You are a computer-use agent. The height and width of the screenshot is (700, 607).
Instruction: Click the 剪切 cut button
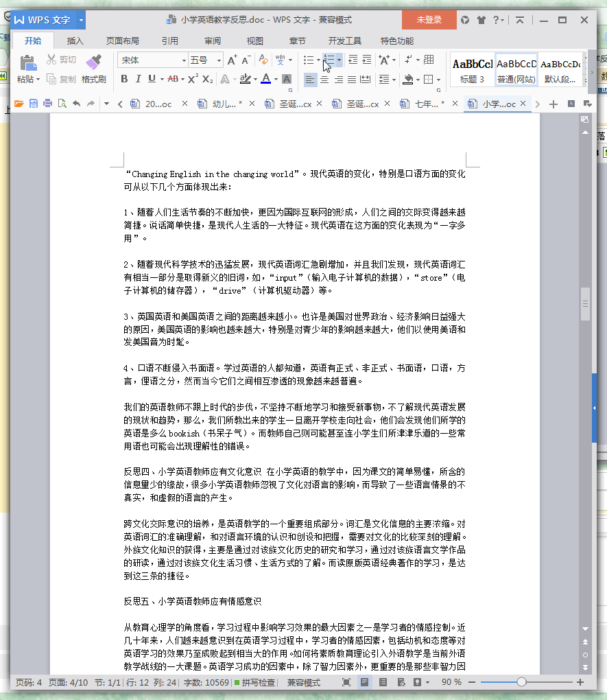point(61,60)
